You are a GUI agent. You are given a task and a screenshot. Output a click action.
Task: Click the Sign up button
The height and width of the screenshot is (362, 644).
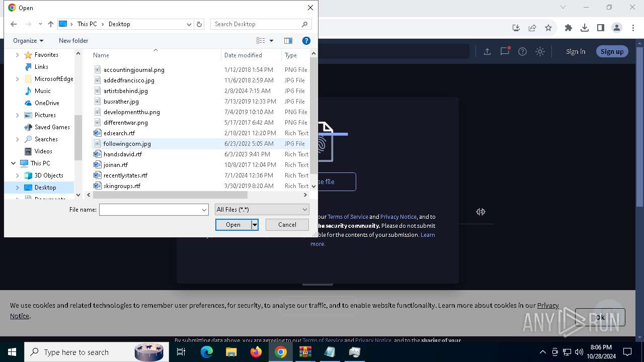(x=612, y=51)
